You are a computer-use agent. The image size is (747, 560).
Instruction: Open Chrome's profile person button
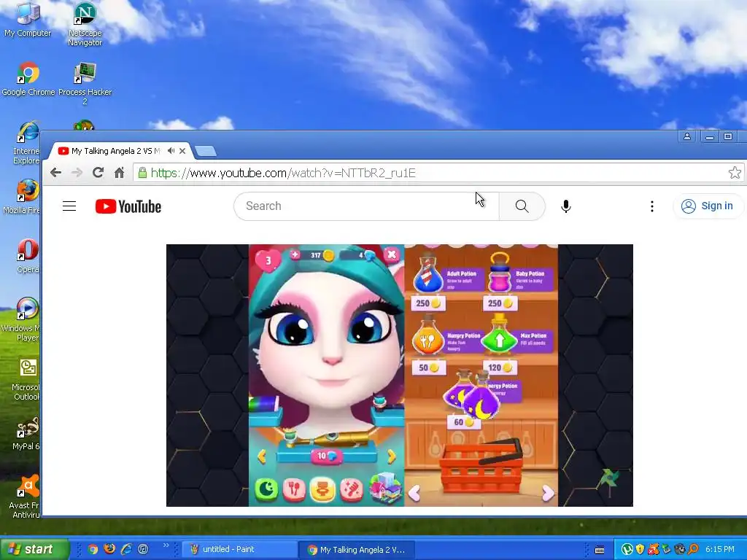(687, 136)
